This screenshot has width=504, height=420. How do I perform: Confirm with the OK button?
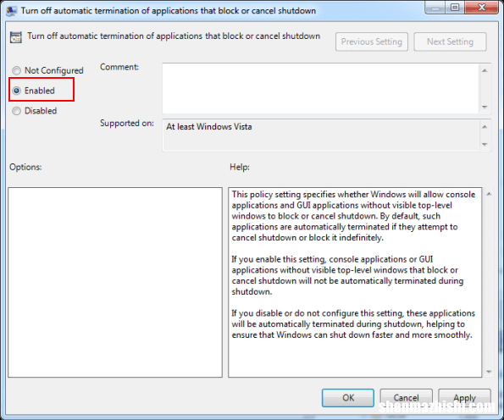(348, 397)
